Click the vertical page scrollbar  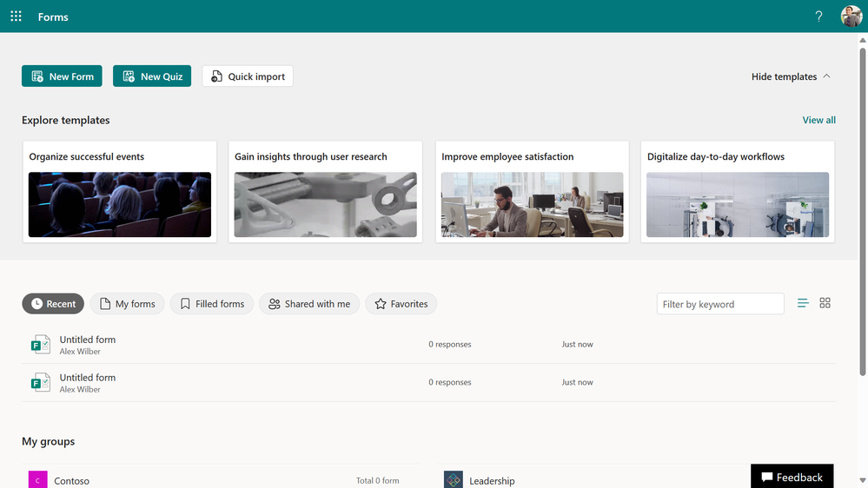[863, 211]
